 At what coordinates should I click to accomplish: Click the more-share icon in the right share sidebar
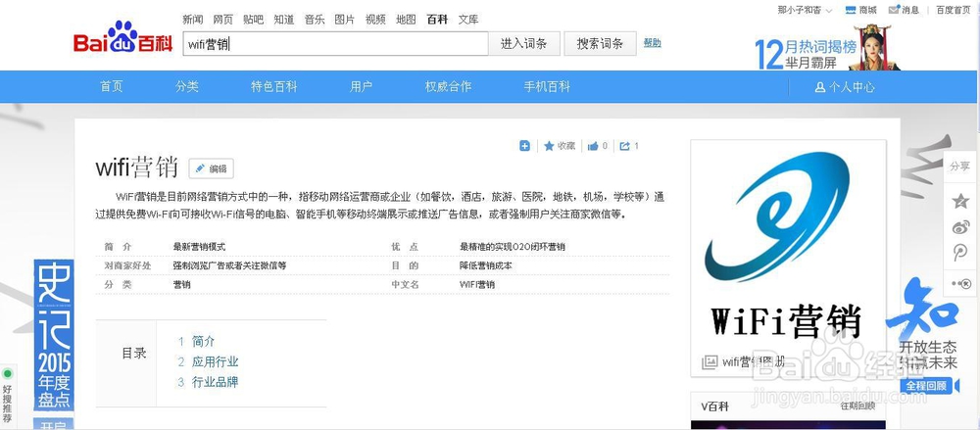click(961, 283)
